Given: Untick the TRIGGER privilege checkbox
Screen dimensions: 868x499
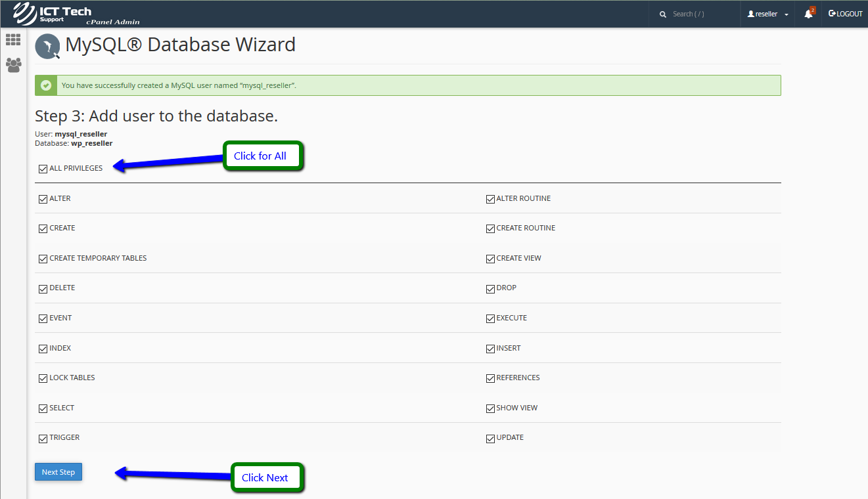Looking at the screenshot, I should coord(43,439).
